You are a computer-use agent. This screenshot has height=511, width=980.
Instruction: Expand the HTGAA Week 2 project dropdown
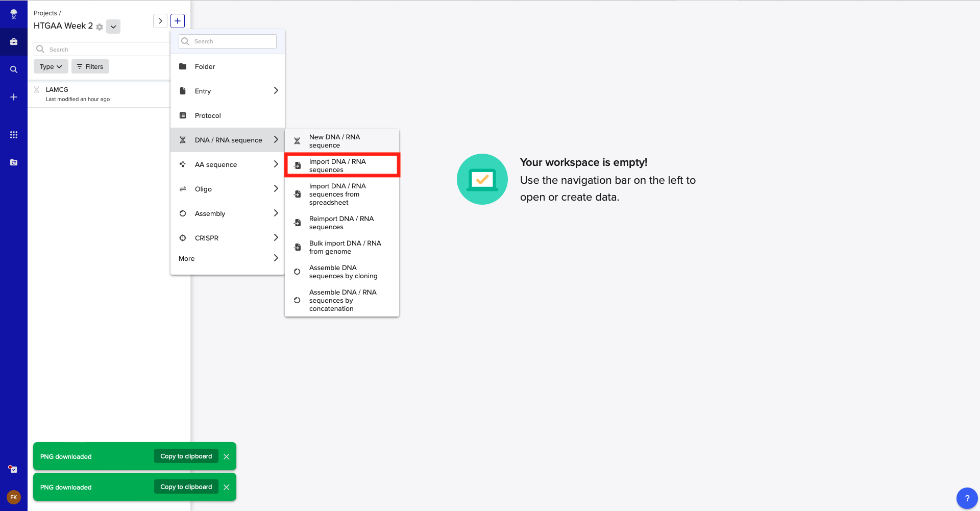point(113,27)
